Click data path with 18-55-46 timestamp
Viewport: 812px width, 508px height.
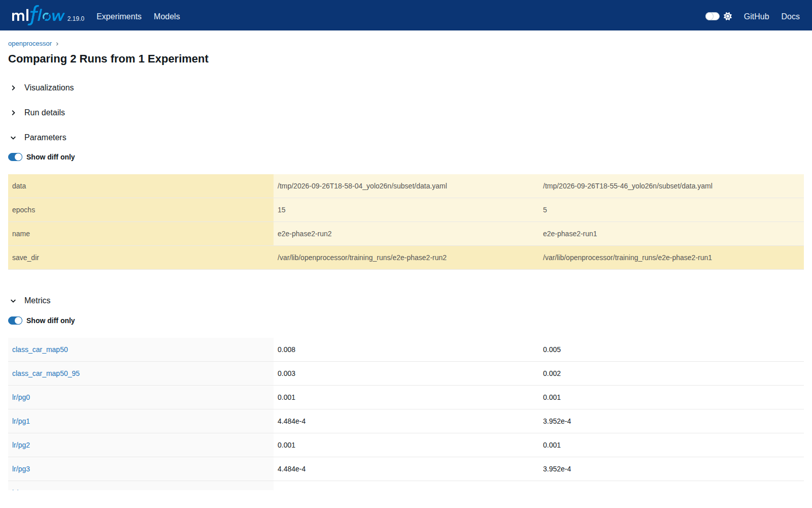click(x=628, y=186)
